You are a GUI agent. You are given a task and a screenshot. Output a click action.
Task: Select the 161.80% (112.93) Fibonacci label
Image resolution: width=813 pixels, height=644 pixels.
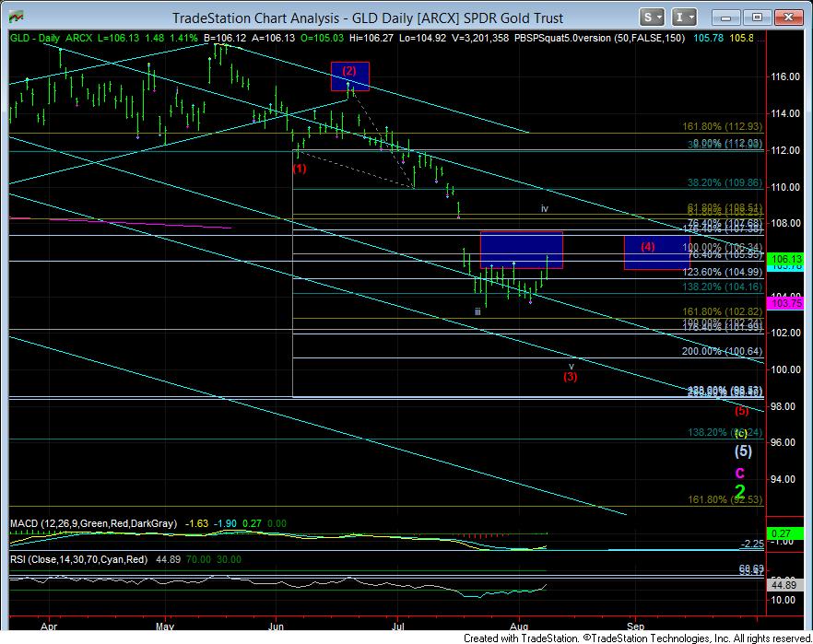[723, 126]
